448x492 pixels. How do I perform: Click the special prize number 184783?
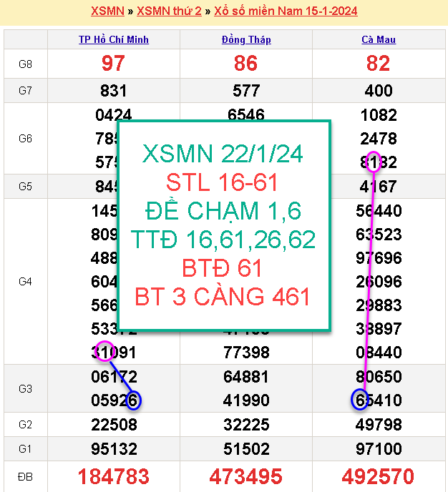tap(114, 476)
